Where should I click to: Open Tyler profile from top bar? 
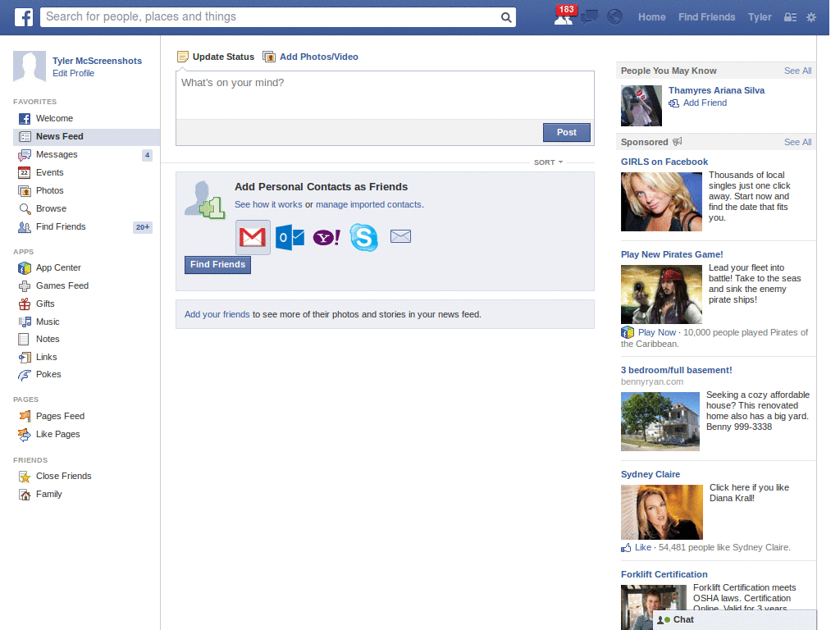[x=760, y=17]
